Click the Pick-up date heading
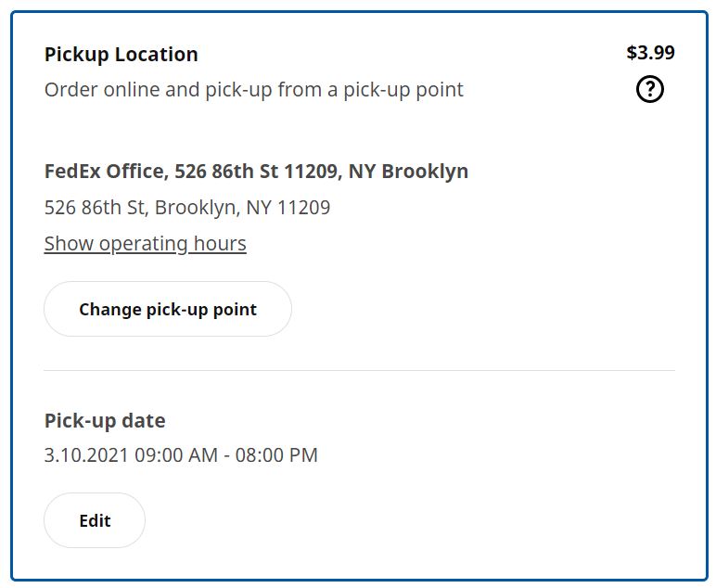 pyautogui.click(x=105, y=420)
